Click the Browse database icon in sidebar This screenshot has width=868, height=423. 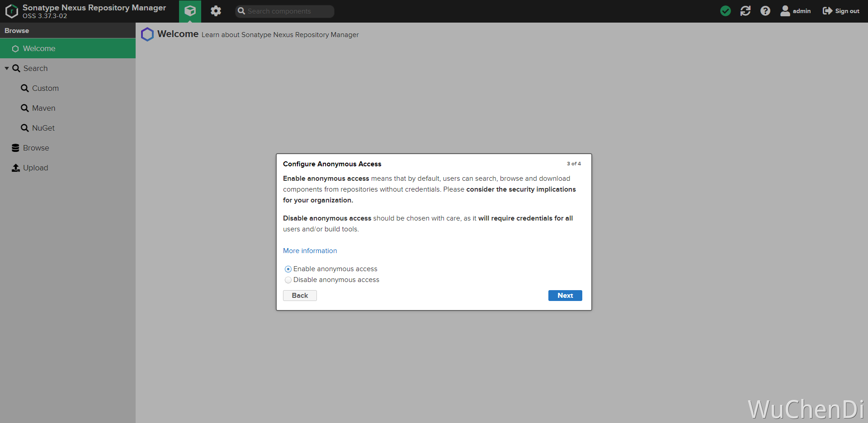coord(15,148)
